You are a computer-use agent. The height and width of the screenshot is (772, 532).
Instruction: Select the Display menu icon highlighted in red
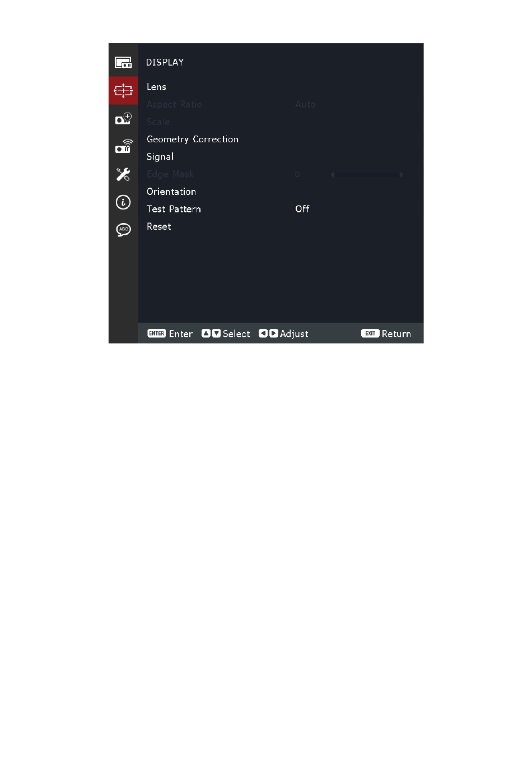(x=123, y=90)
